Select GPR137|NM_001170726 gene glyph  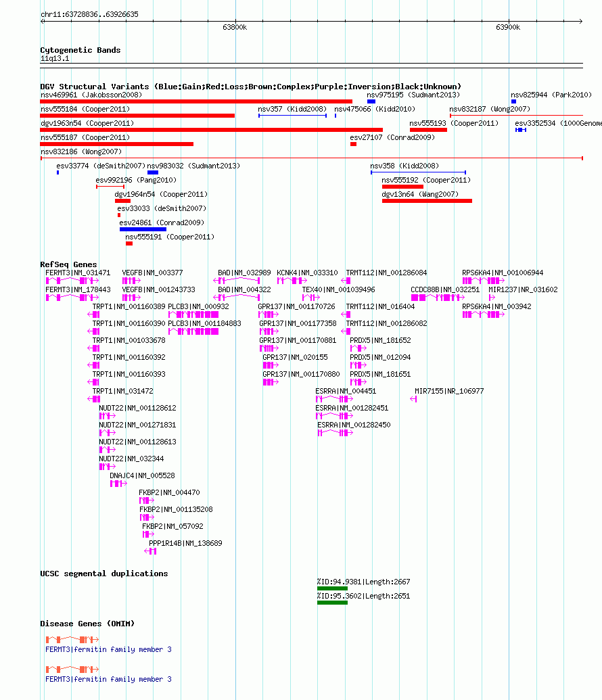(x=269, y=314)
